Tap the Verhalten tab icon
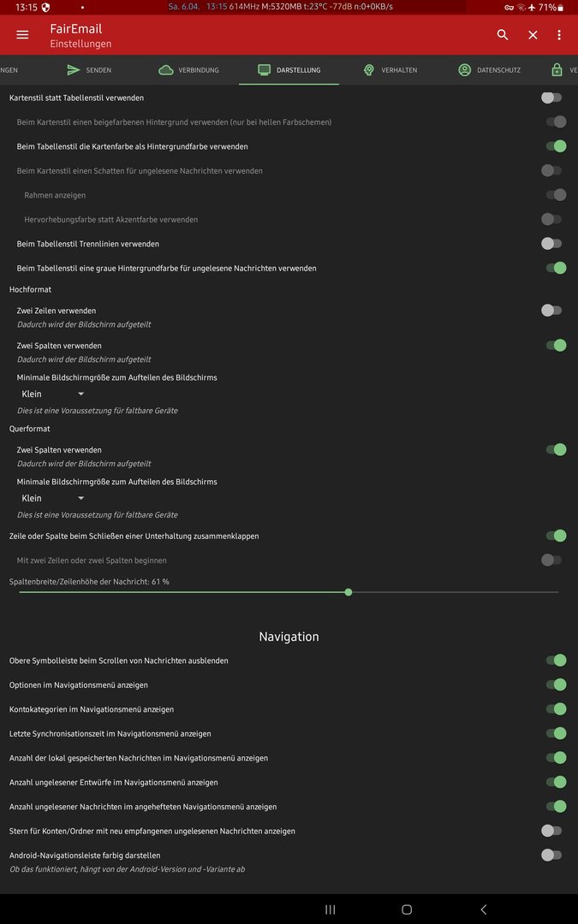Viewport: 578px width, 924px height. 369,70
